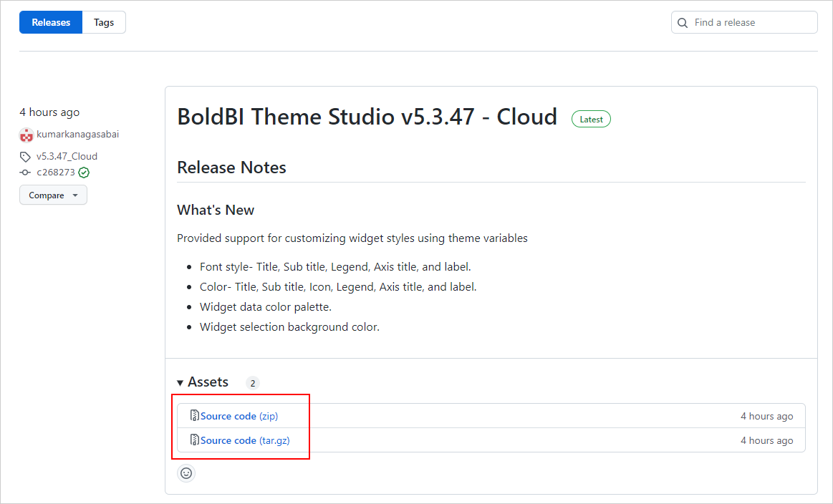This screenshot has width=833, height=504.
Task: Open the c268273 commit link
Action: click(x=56, y=172)
